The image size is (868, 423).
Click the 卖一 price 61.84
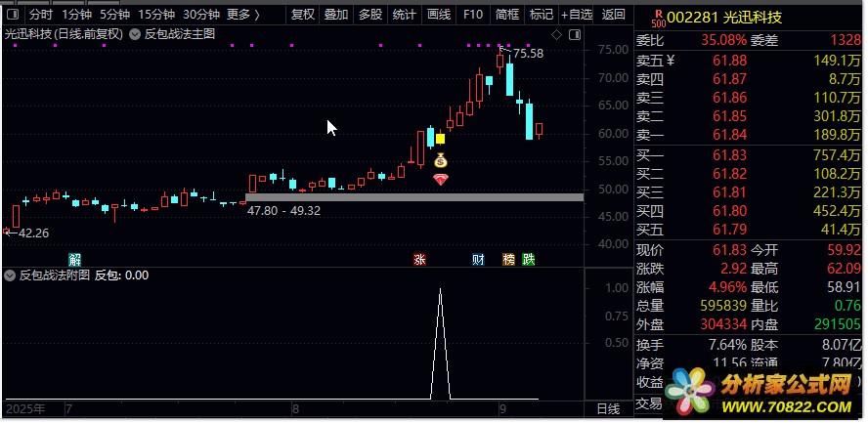point(729,135)
